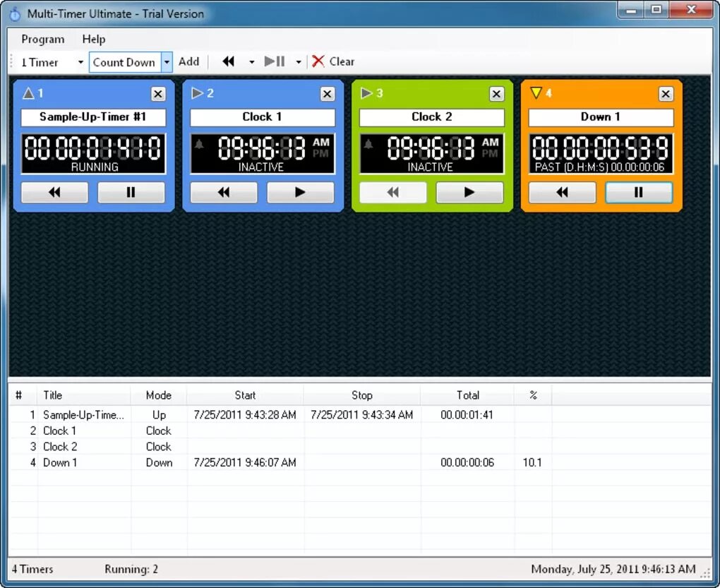This screenshot has height=588, width=720.
Task: Click the status bar date and time
Action: (x=613, y=569)
